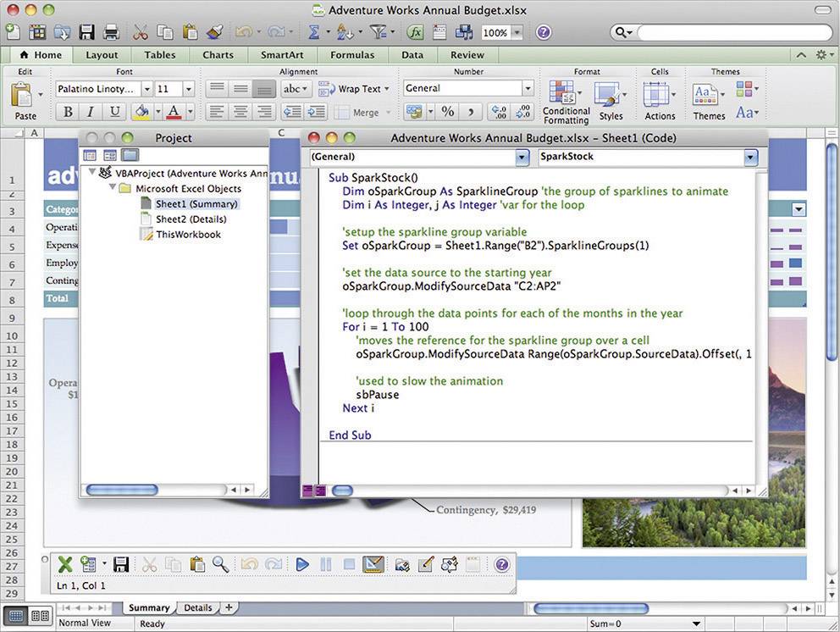Open the Layout ribbon tab
Viewport: 840px width, 632px height.
coord(102,55)
